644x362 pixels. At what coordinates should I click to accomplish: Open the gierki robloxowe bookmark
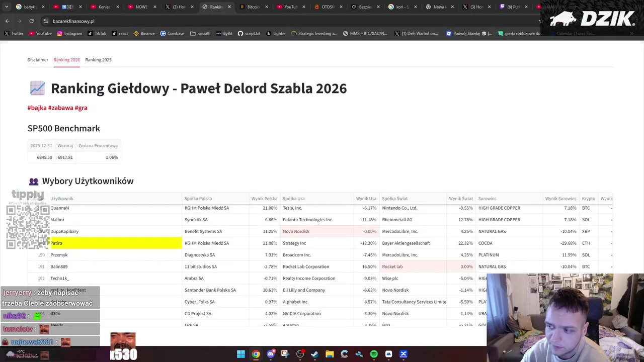click(x=519, y=34)
